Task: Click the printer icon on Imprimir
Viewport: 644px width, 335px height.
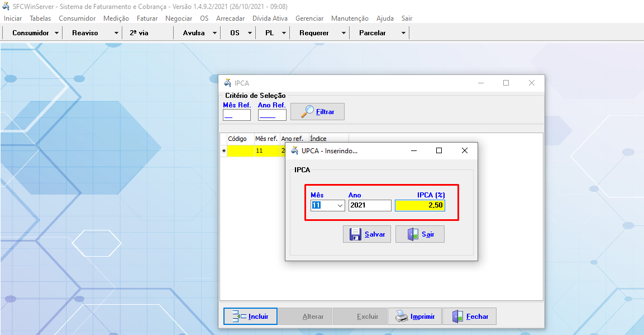Action: pyautogui.click(x=402, y=317)
